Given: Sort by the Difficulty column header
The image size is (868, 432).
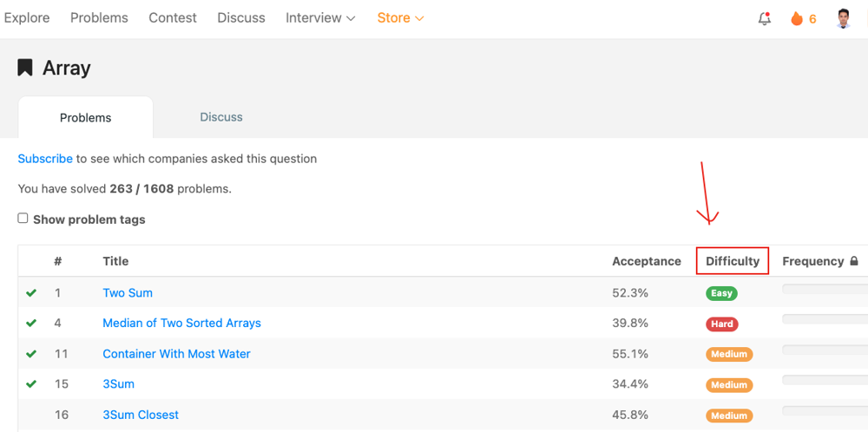Looking at the screenshot, I should point(733,261).
